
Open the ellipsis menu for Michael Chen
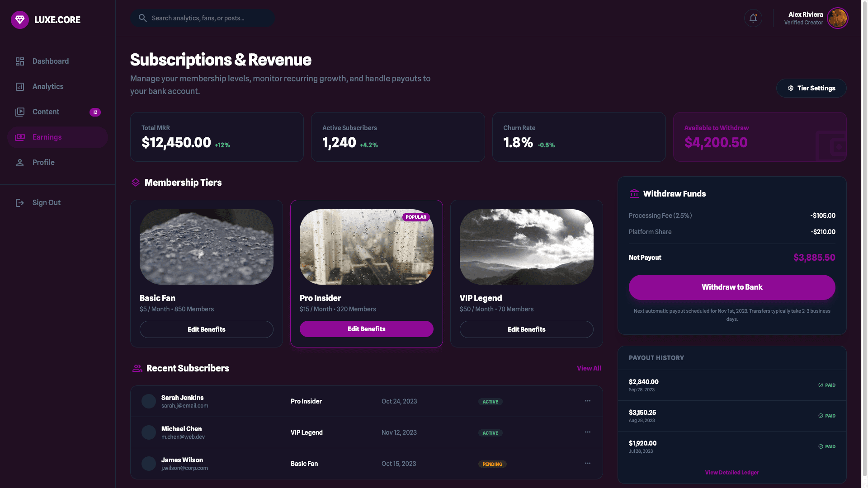(x=587, y=432)
